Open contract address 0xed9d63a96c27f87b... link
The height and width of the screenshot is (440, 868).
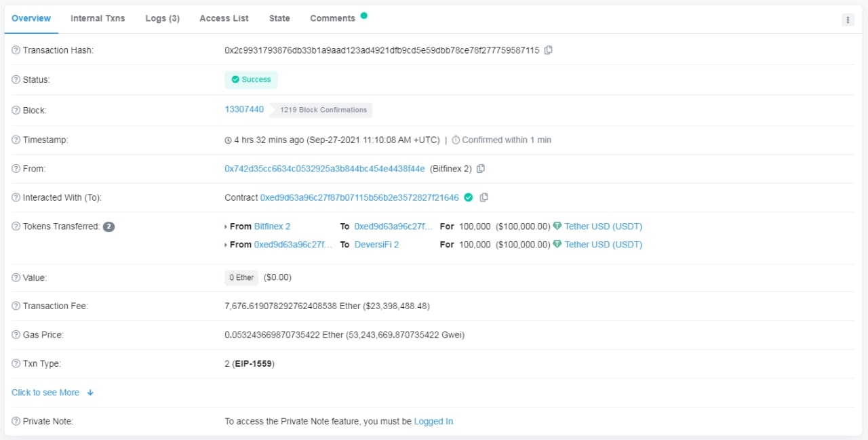click(x=359, y=198)
